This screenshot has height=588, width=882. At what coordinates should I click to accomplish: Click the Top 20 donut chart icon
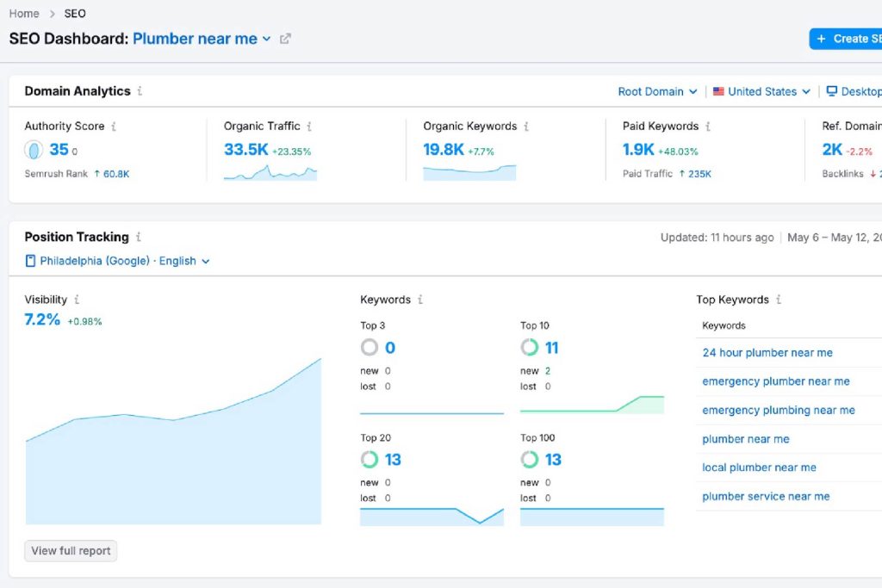tap(370, 459)
